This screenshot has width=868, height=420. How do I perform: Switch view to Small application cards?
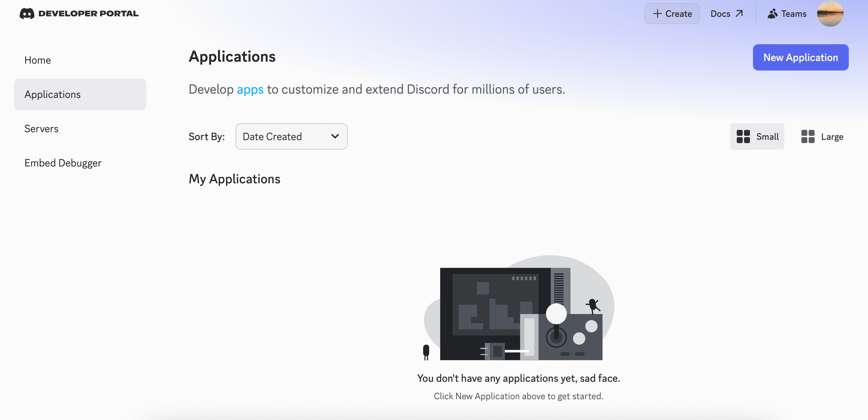pos(757,136)
